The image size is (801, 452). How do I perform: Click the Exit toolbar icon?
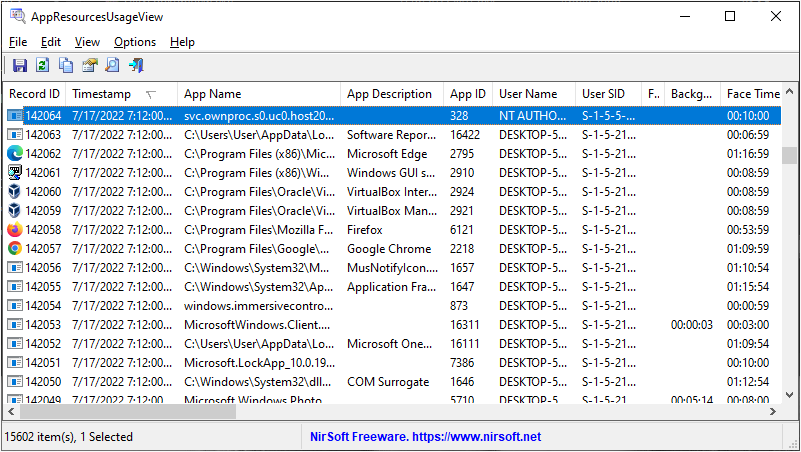tap(136, 65)
